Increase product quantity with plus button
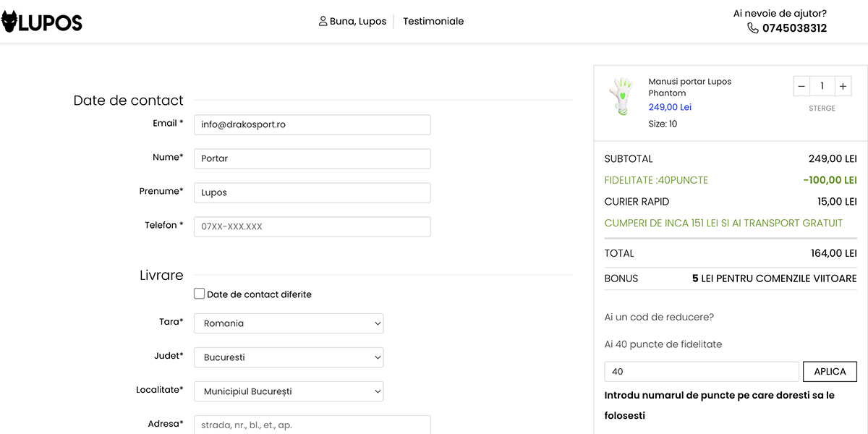 point(843,87)
